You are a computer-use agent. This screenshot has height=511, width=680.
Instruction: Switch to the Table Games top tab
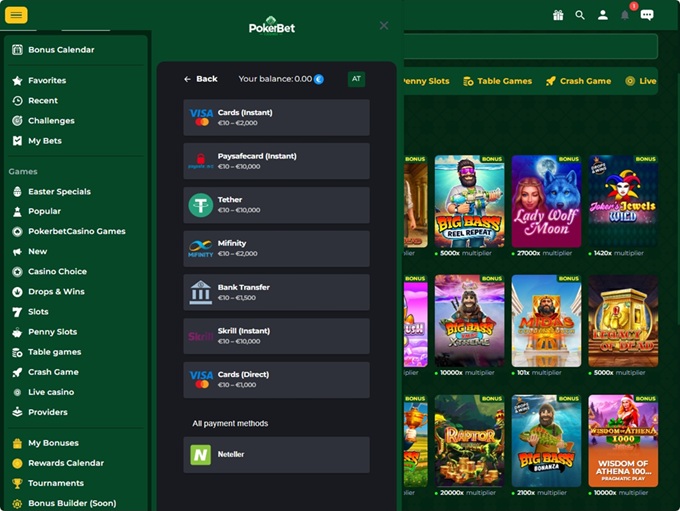point(497,81)
